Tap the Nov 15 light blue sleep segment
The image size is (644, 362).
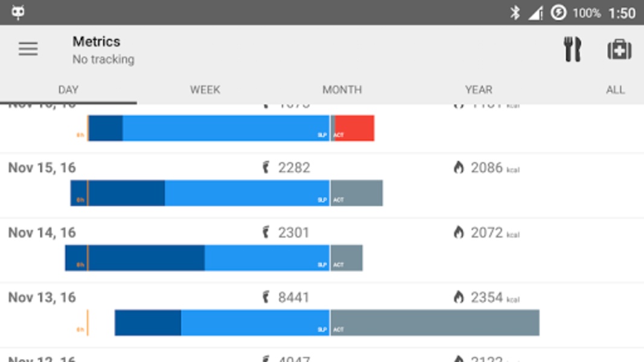click(247, 193)
